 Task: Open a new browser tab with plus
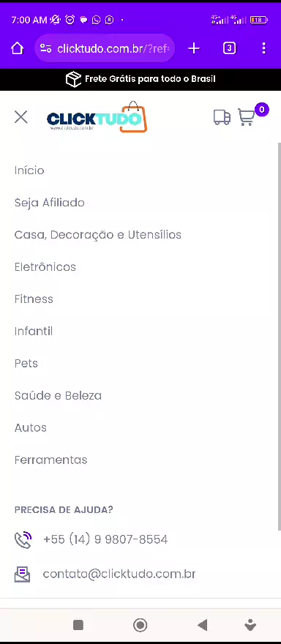pos(194,48)
